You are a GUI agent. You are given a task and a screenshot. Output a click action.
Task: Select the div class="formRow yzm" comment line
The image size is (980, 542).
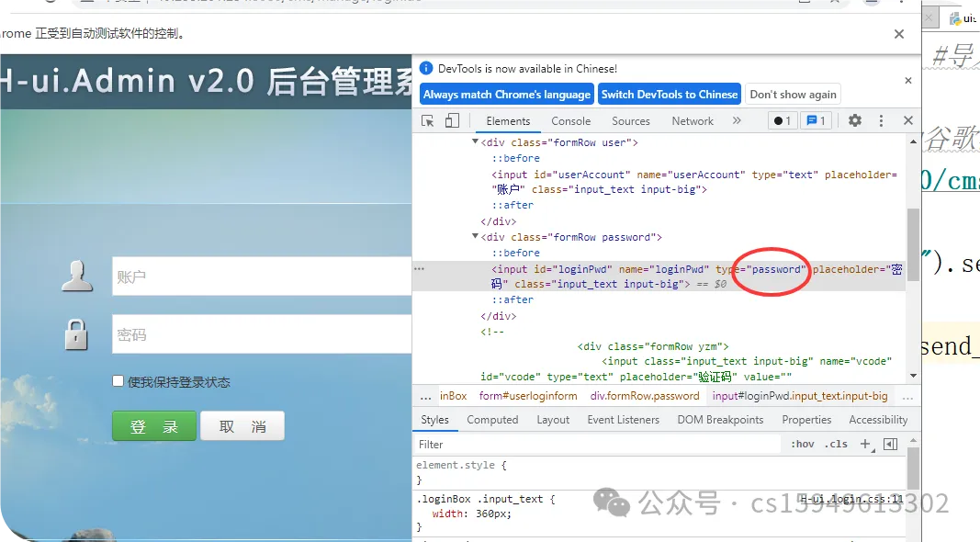(653, 346)
